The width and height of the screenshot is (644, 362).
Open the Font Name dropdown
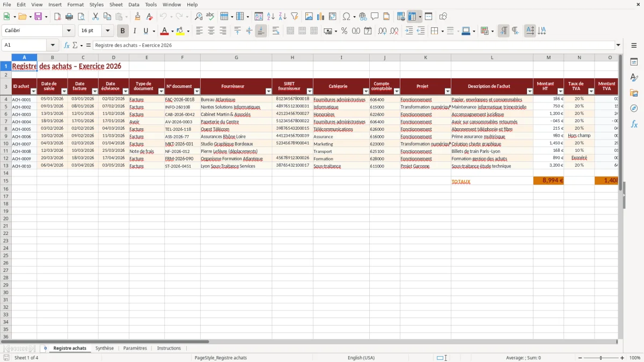tap(69, 31)
